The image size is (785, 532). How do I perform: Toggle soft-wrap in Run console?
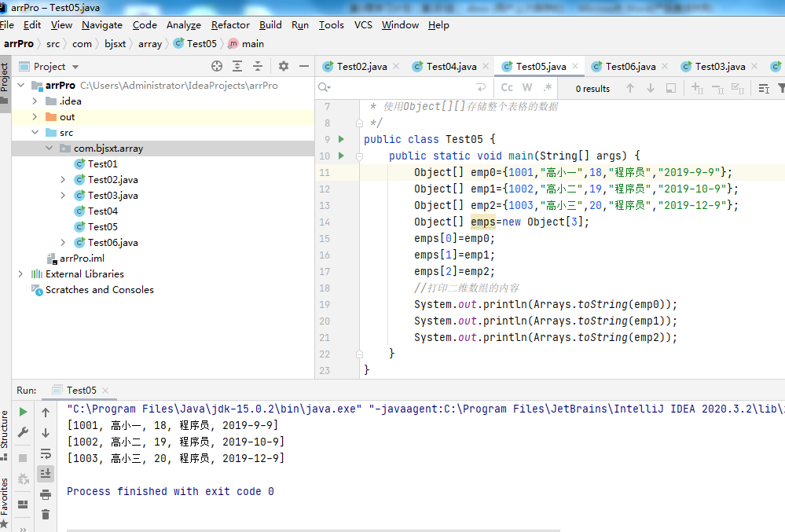coord(46,453)
